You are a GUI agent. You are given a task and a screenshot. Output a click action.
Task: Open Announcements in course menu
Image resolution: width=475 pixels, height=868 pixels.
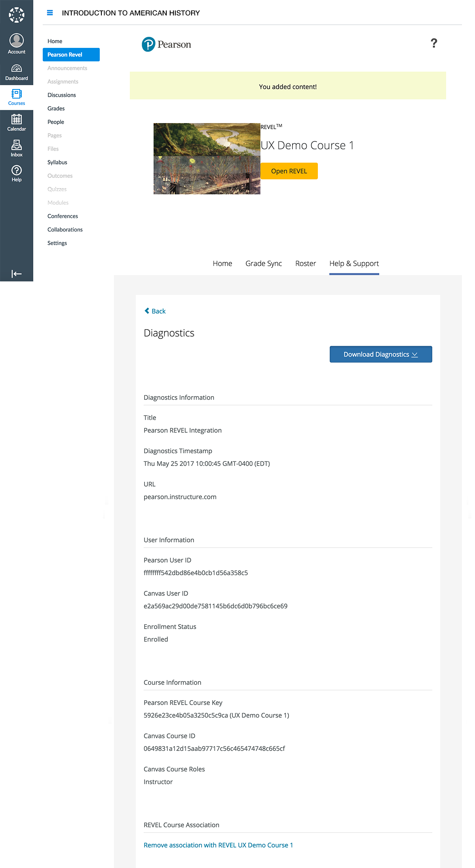(67, 68)
